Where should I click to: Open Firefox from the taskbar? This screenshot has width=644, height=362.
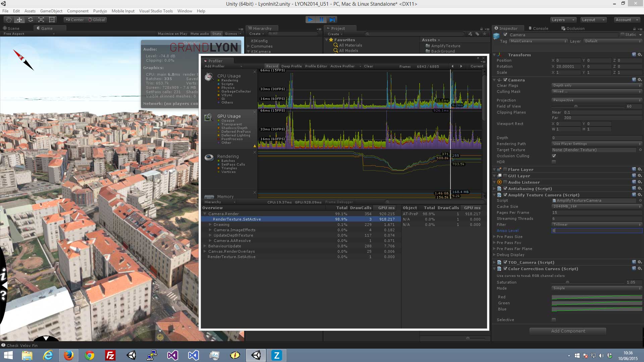click(x=69, y=355)
